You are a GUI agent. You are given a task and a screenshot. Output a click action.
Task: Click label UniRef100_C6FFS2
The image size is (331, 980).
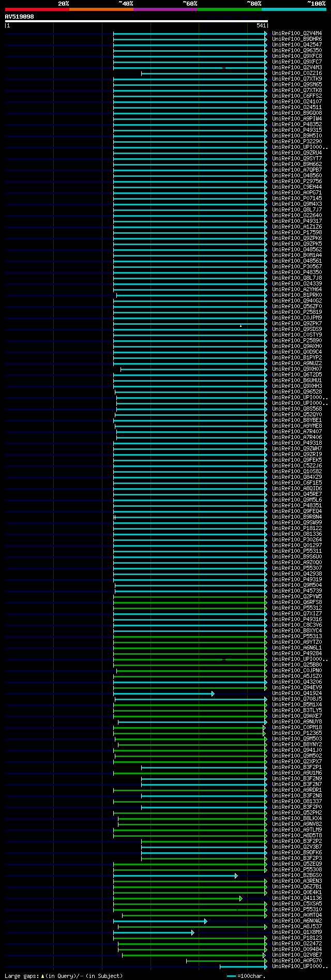click(x=297, y=96)
